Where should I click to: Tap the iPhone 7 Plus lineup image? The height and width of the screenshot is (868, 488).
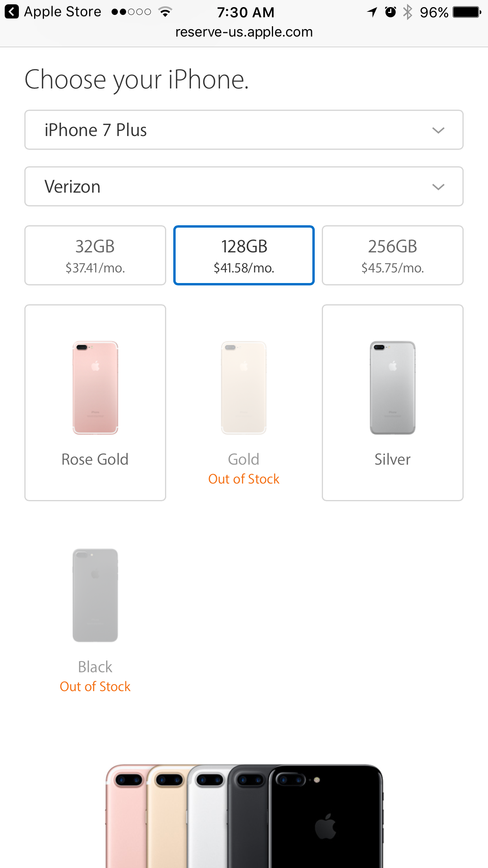pyautogui.click(x=244, y=816)
